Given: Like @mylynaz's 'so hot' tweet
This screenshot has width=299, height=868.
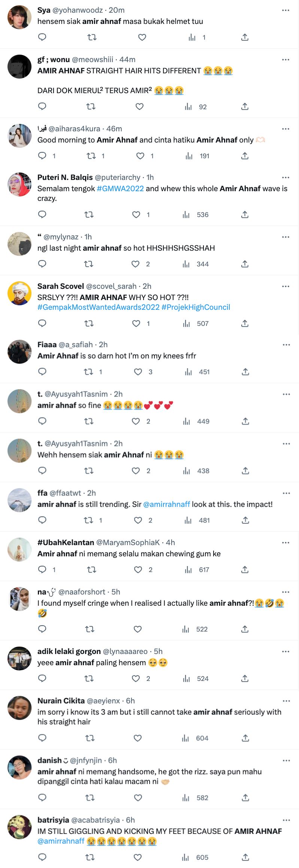Looking at the screenshot, I should [x=135, y=264].
